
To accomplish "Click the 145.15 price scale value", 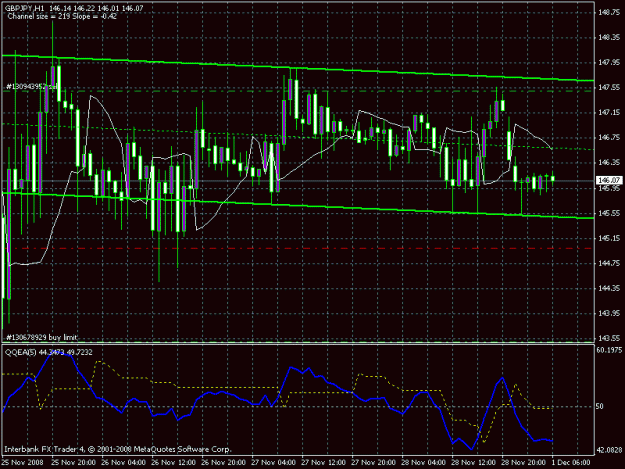I will (x=609, y=238).
